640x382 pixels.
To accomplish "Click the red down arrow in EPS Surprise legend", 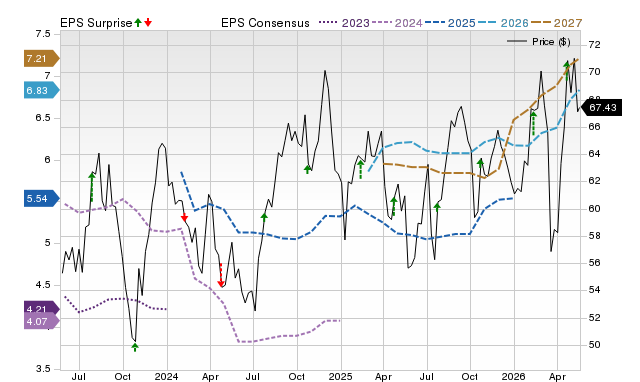I will pos(148,22).
